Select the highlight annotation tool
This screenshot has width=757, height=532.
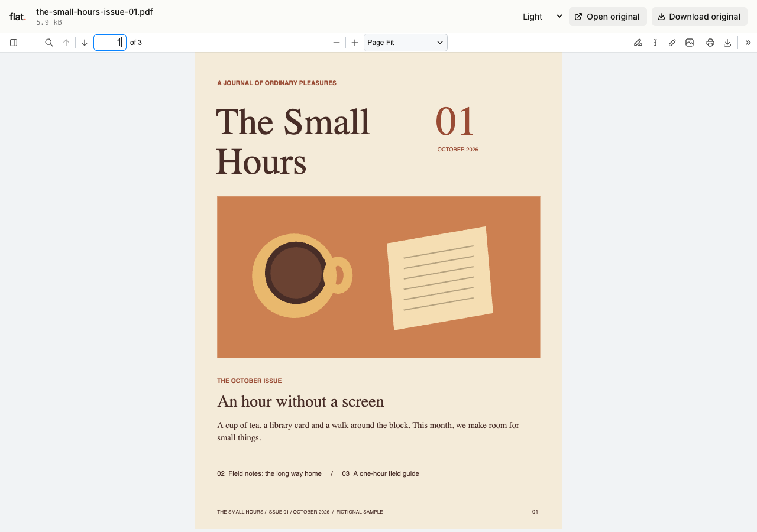coord(638,43)
